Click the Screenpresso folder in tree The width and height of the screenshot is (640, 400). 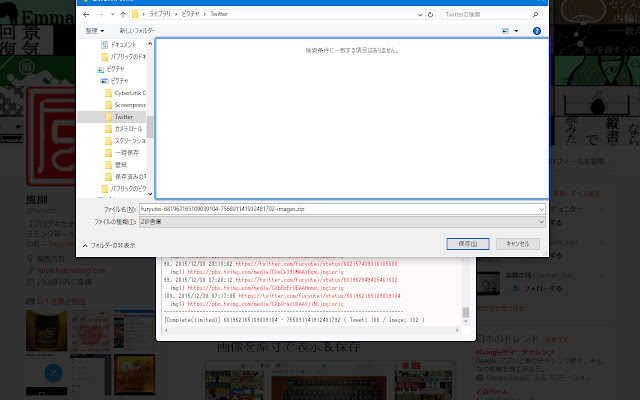point(130,104)
